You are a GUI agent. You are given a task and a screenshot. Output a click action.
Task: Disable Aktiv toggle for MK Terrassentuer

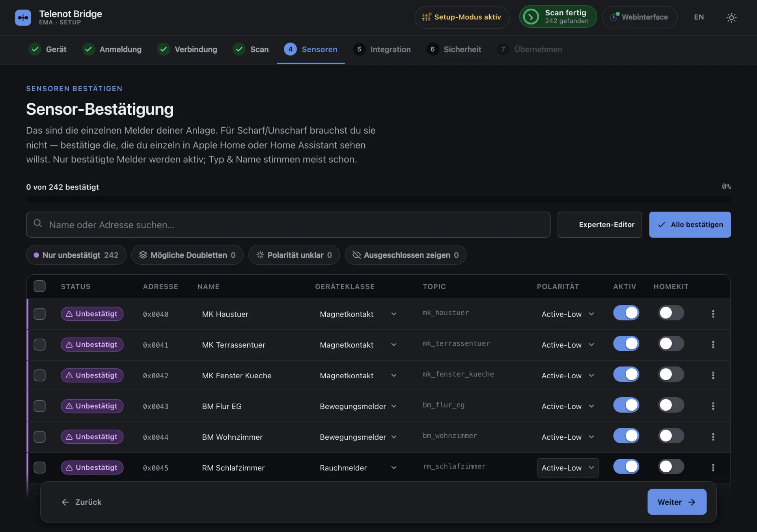(x=626, y=344)
